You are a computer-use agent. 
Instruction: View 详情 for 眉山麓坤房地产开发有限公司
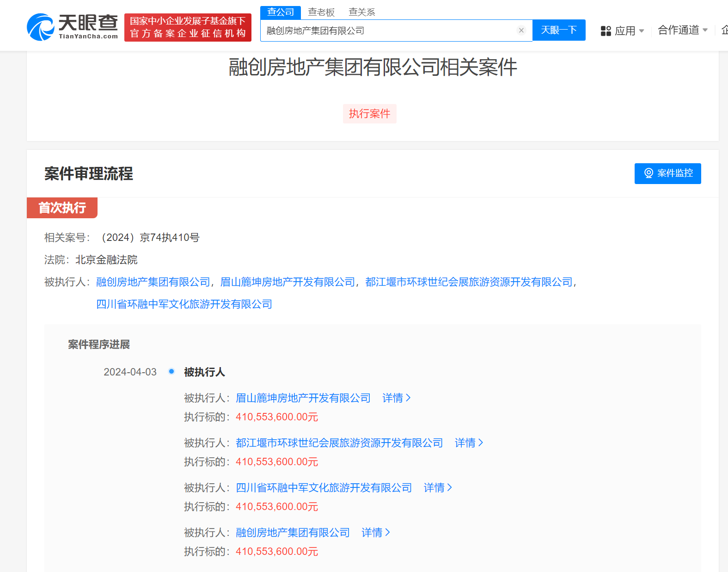pos(396,398)
